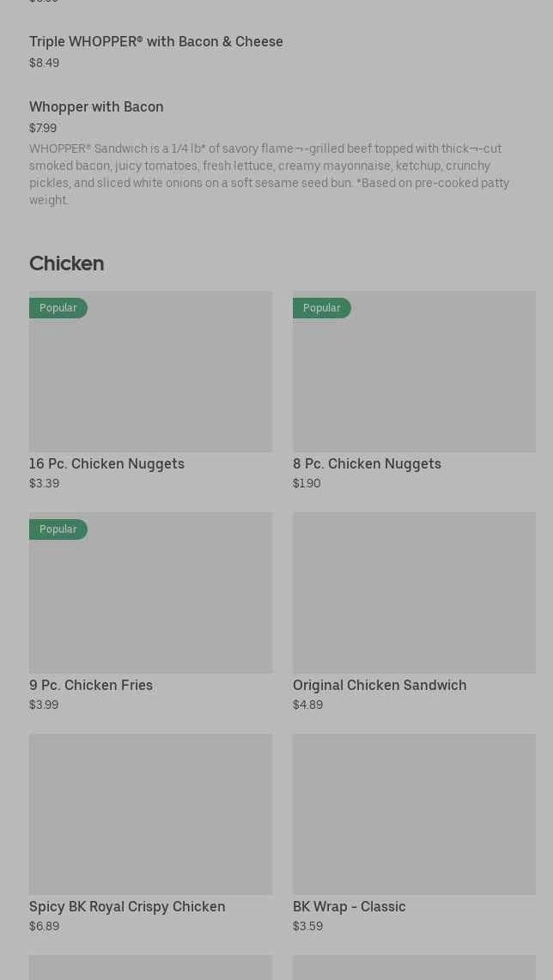Screen dimensions: 553x980
Task: Open the Original Chicken Sandwich image
Action: pos(414,592)
